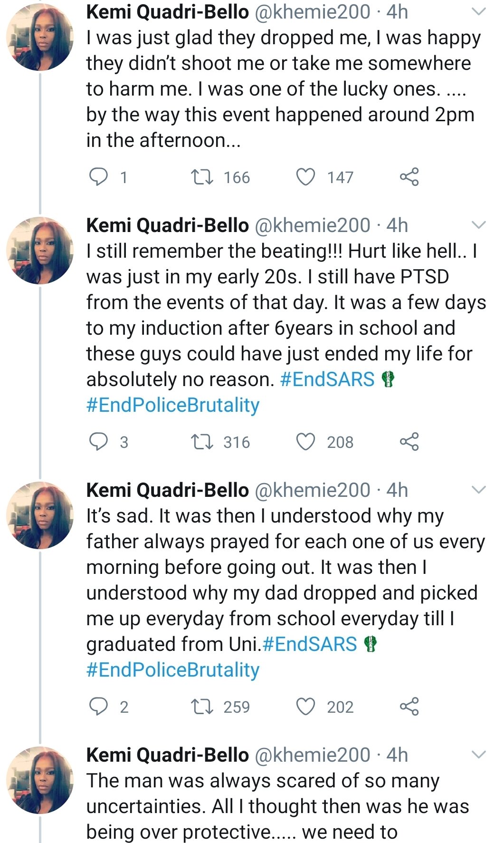Share the tweet about father praying
504x843 pixels.
[409, 707]
